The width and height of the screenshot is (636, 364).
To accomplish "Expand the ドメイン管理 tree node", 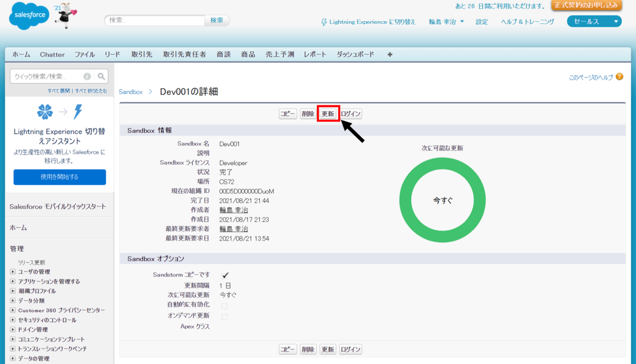I will [13, 330].
